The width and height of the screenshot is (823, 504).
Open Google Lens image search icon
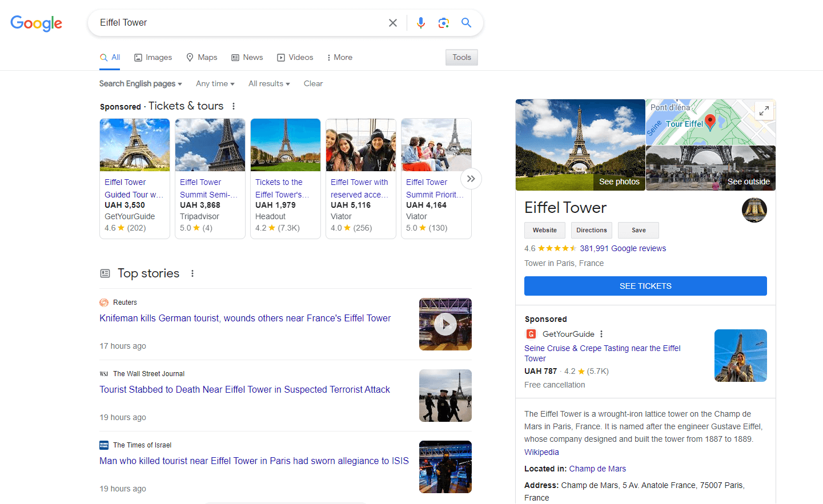(x=444, y=23)
